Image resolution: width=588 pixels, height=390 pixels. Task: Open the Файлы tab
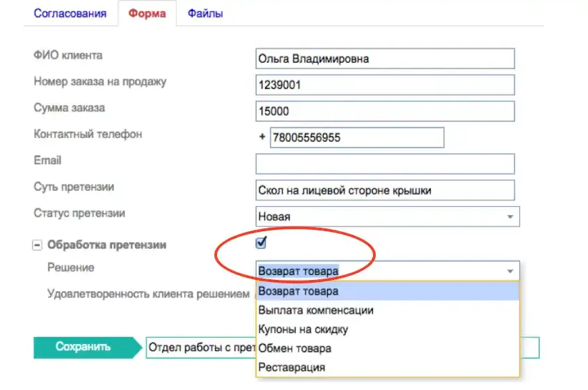[205, 13]
